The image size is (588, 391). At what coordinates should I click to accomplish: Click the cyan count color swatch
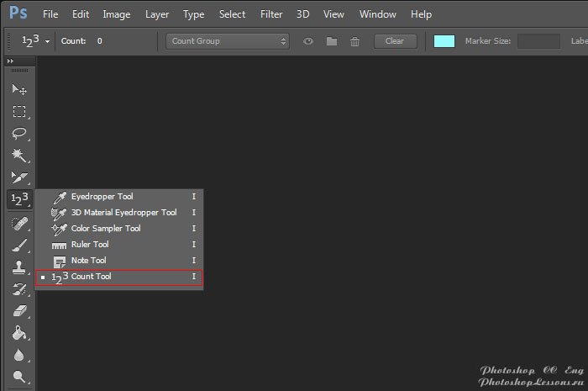tap(444, 41)
